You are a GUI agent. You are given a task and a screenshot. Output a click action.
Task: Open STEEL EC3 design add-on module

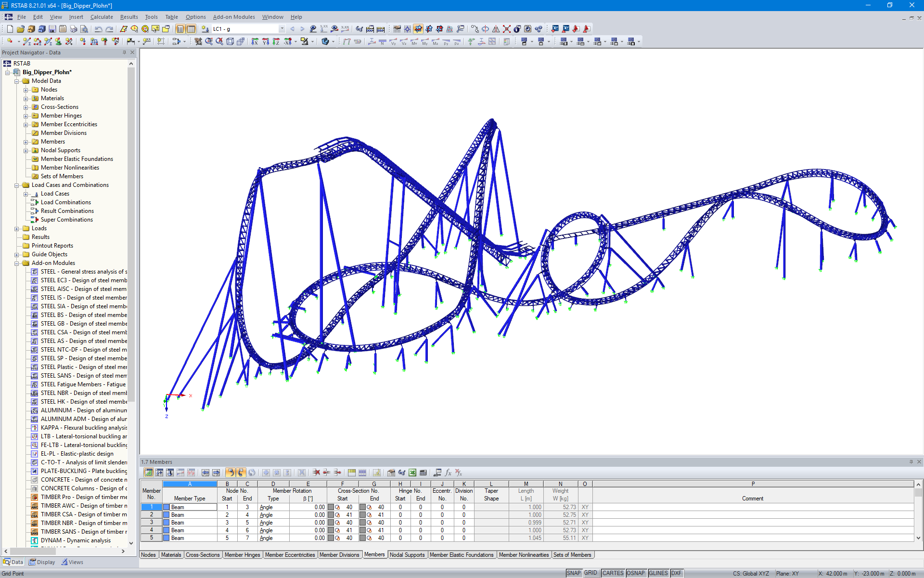(84, 280)
